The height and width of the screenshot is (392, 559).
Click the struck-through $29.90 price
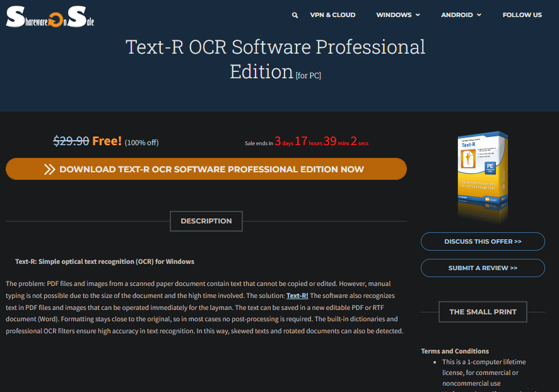tap(71, 141)
